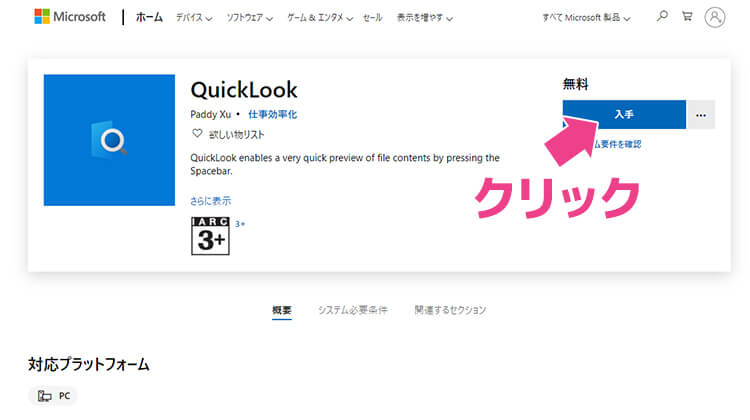Open the more options ellipsis button
Viewport: 750px width, 420px height.
pyautogui.click(x=701, y=115)
